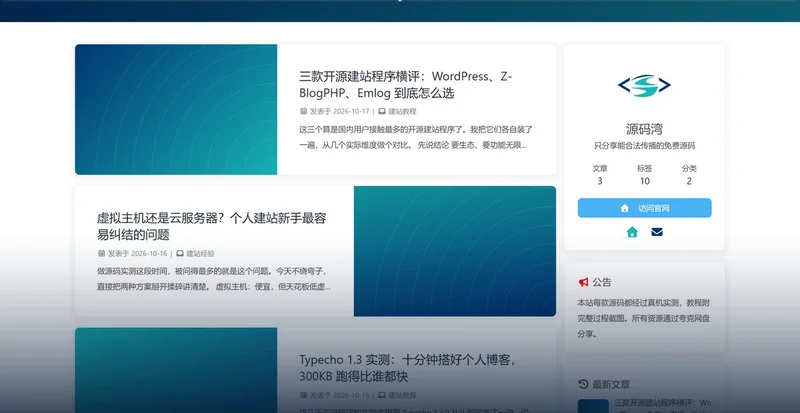Screen dimensions: 800x413
Task: Open the 虚拟主机还是云服务器 article title
Action: 211,227
